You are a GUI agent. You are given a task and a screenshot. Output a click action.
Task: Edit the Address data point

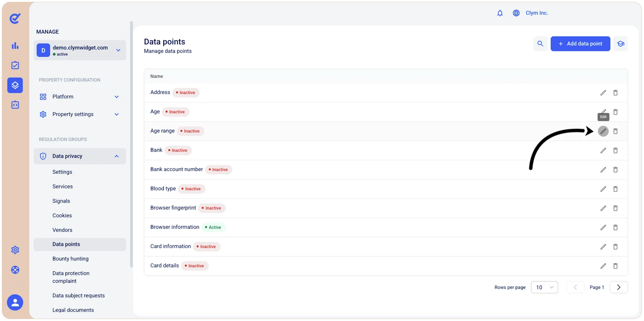(603, 93)
